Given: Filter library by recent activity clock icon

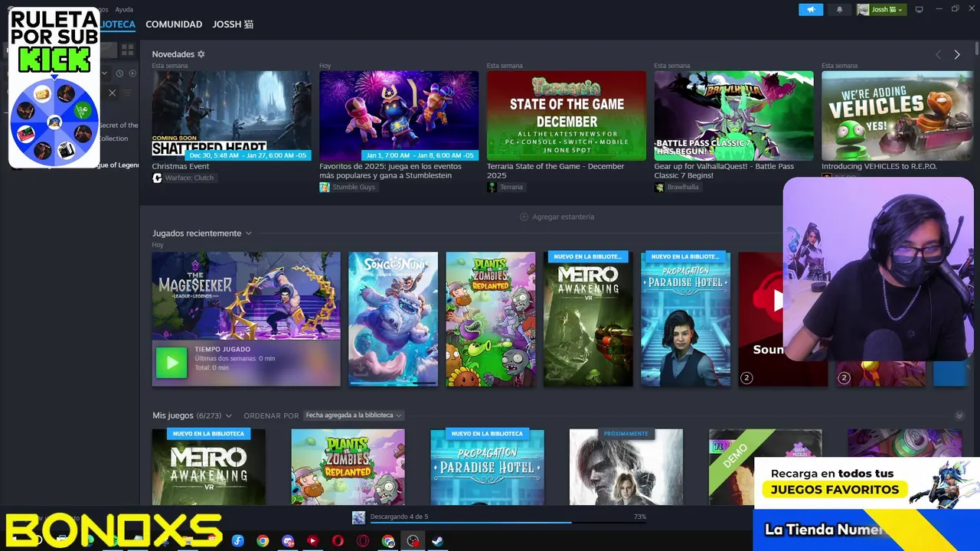Looking at the screenshot, I should [x=119, y=73].
